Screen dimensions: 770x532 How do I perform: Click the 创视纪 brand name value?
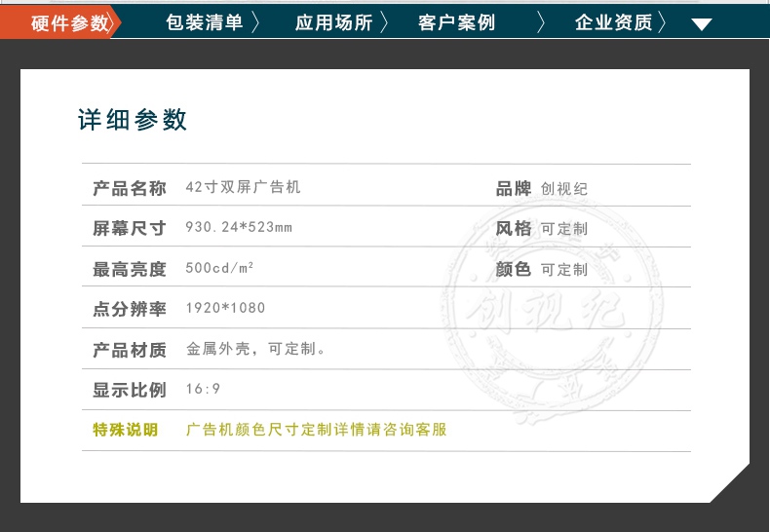point(564,189)
